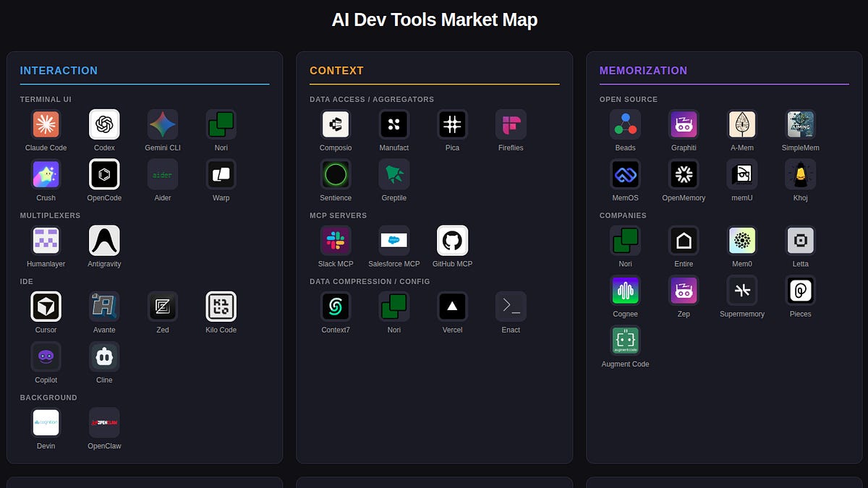Image resolution: width=868 pixels, height=488 pixels.
Task: Click the Beads open source icon
Action: [625, 124]
